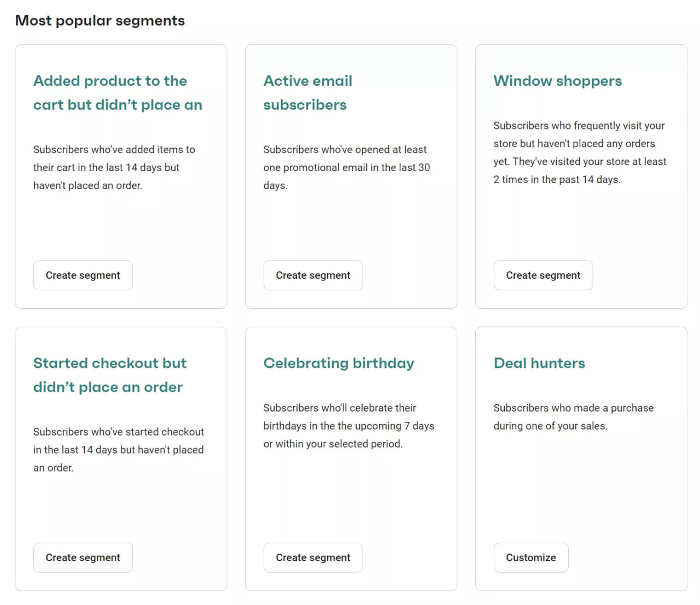Open the Celebrating birthday segment title
The height and width of the screenshot is (605, 700).
[x=339, y=362]
